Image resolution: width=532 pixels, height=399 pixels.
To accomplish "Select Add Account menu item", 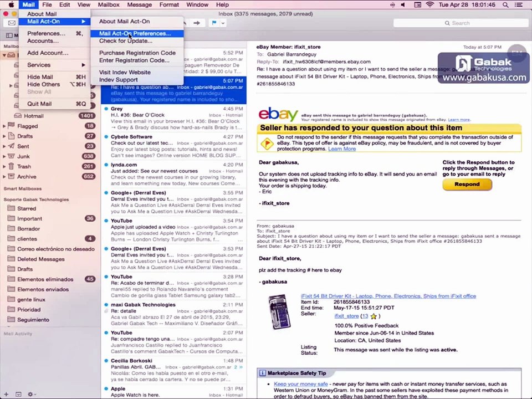I will point(55,53).
